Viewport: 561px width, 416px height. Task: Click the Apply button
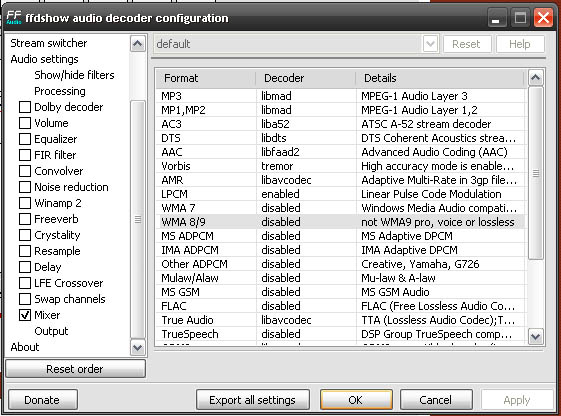point(517,400)
